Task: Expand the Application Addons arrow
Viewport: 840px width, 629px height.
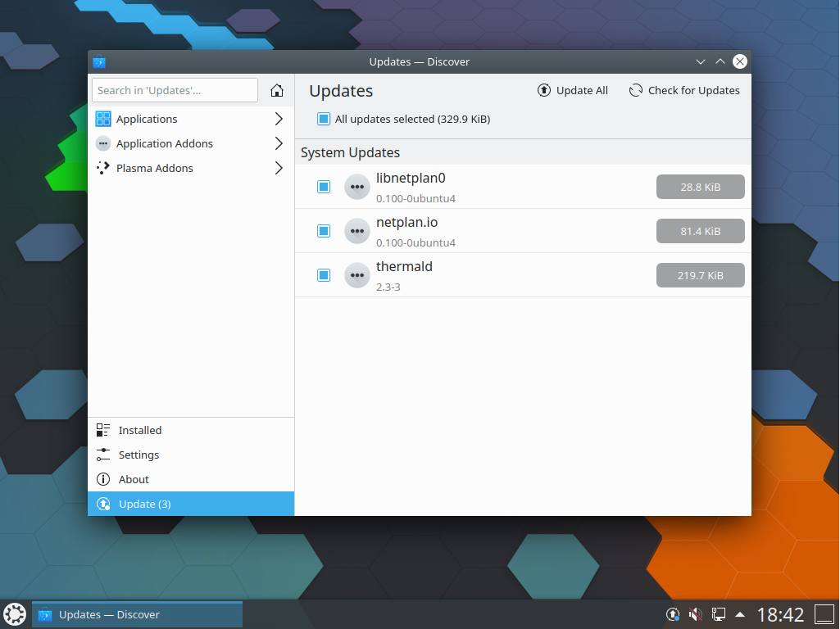Action: tap(279, 143)
